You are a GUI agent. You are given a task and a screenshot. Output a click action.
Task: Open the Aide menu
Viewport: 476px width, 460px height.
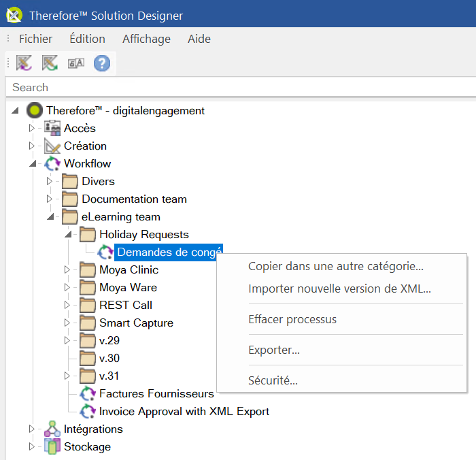click(199, 39)
